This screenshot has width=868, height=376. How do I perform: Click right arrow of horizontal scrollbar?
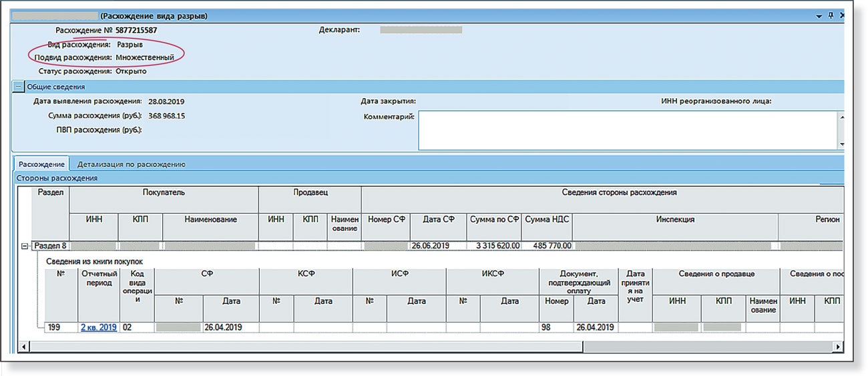point(839,347)
